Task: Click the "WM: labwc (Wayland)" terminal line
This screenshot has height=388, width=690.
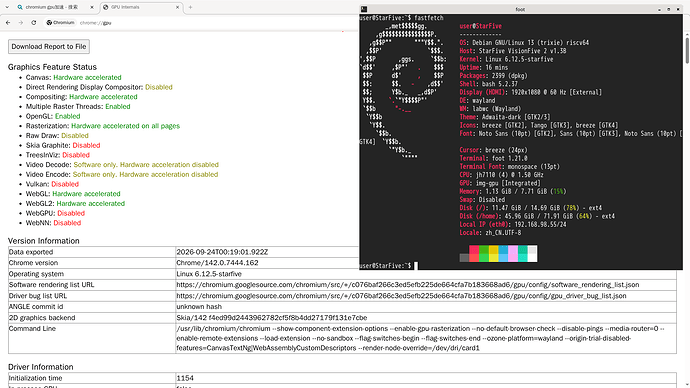Action: click(x=490, y=109)
